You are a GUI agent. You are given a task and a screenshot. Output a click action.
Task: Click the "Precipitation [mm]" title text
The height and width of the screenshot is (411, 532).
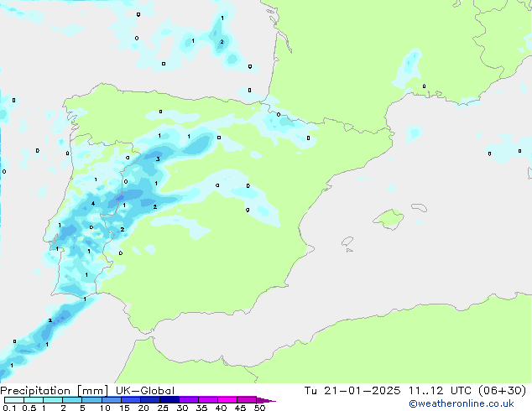(55, 391)
